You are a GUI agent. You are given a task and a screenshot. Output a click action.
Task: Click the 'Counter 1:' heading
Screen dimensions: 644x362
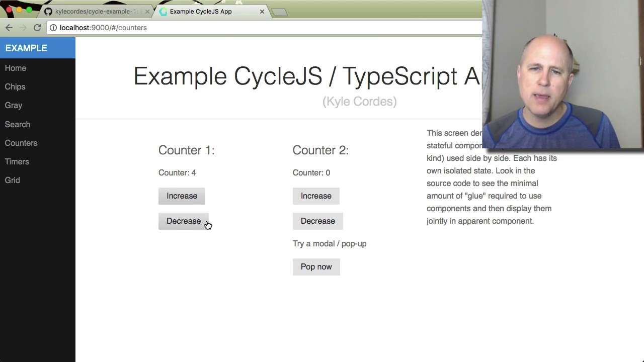[187, 150]
